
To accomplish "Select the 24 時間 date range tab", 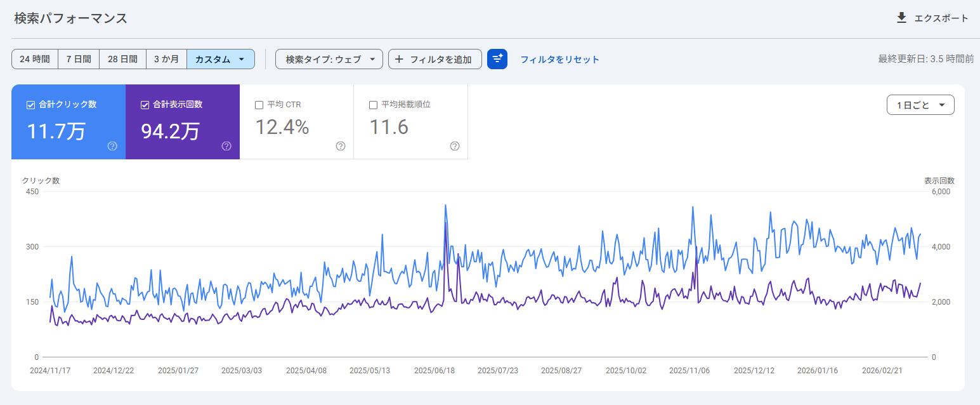I will [34, 59].
